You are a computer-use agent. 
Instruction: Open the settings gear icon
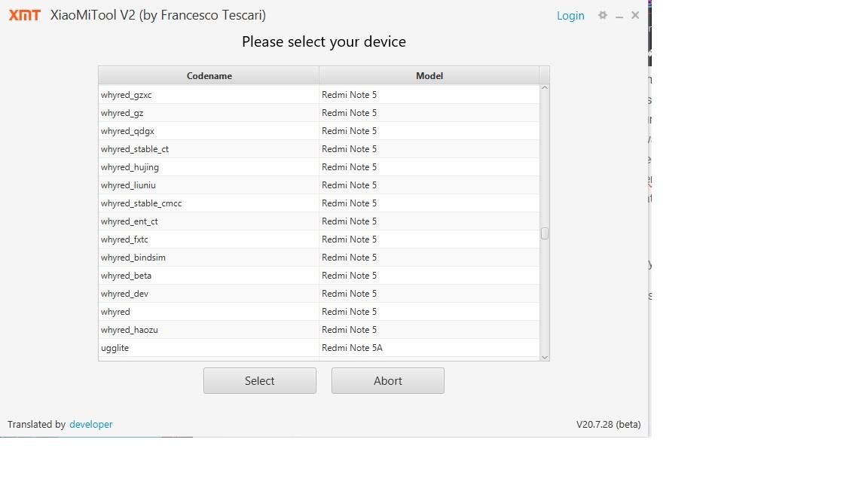pyautogui.click(x=602, y=15)
